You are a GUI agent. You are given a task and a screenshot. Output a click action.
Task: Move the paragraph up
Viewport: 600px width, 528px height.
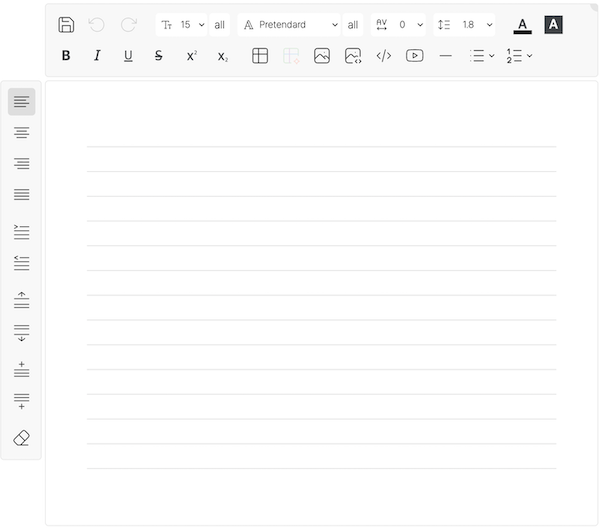(21, 300)
